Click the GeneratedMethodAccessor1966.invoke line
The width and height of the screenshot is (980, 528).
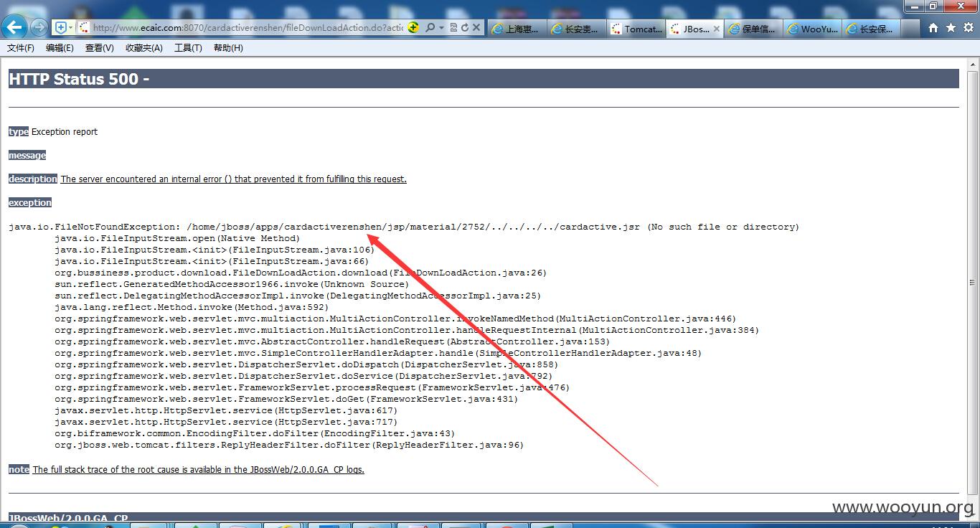click(x=232, y=284)
